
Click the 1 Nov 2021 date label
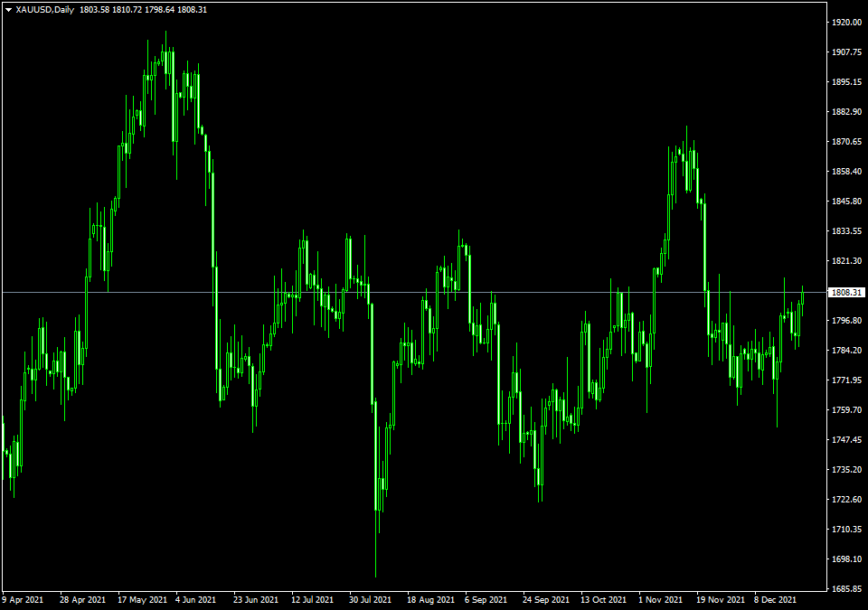click(660, 600)
